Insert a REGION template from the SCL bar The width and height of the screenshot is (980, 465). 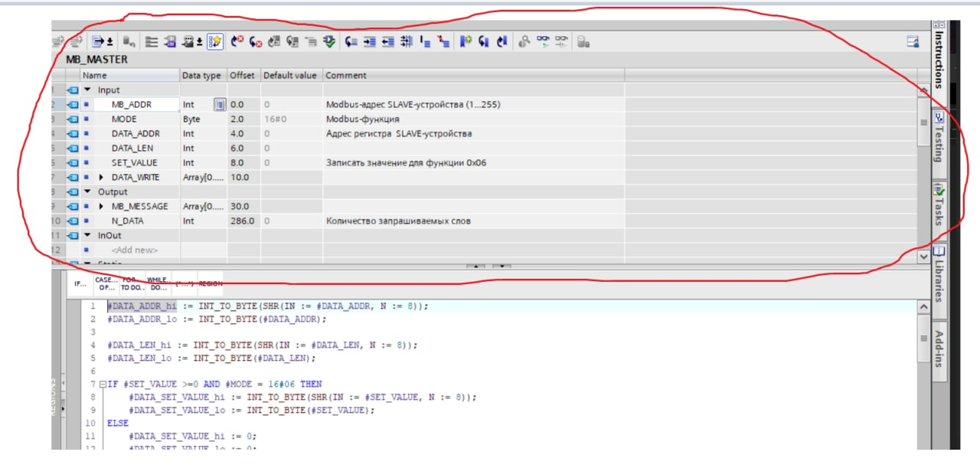210,283
